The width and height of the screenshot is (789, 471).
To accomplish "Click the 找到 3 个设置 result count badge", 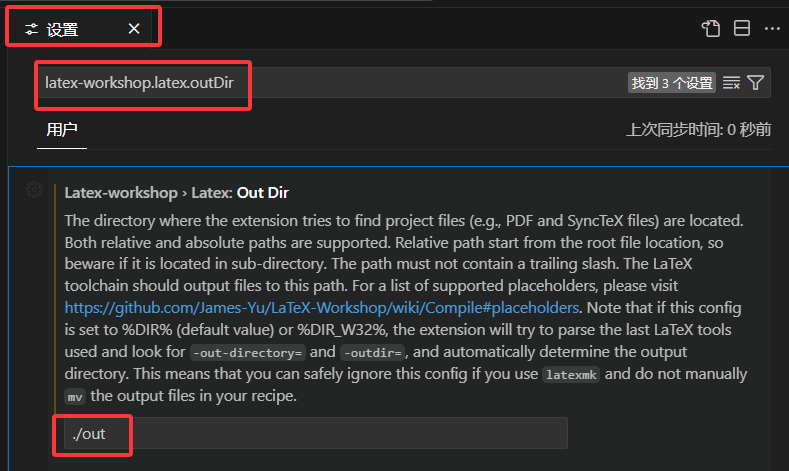I will pos(672,83).
